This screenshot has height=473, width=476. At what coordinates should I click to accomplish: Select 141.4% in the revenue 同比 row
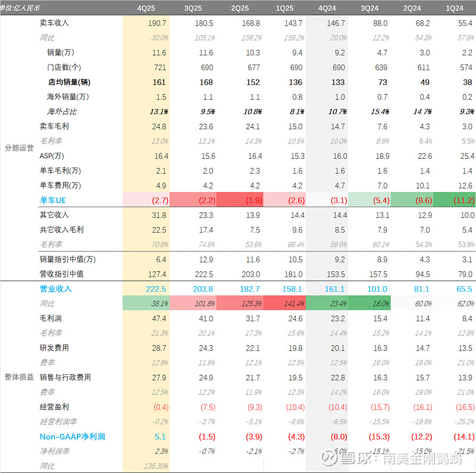[294, 303]
